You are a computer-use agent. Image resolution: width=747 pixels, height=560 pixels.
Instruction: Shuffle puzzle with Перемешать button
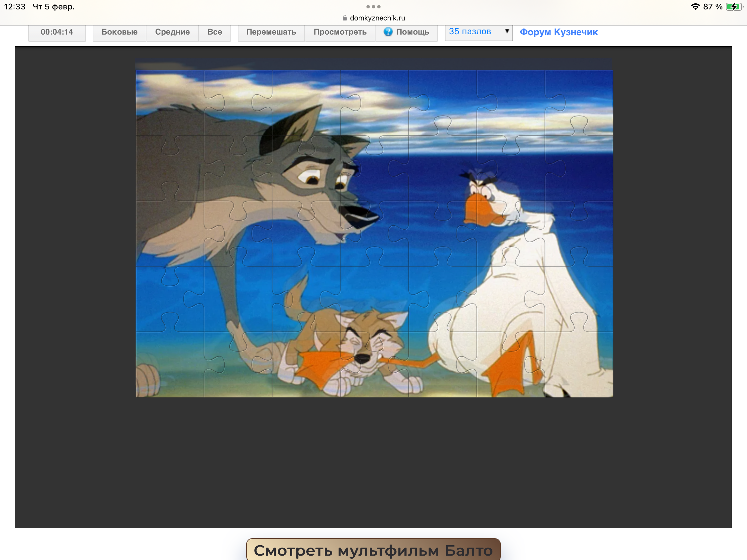[x=271, y=32]
